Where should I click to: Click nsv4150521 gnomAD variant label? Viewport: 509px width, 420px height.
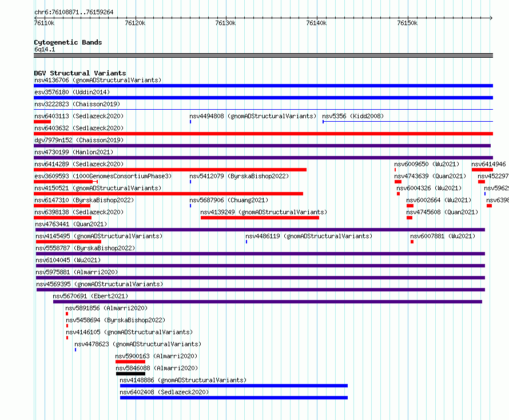(98, 188)
